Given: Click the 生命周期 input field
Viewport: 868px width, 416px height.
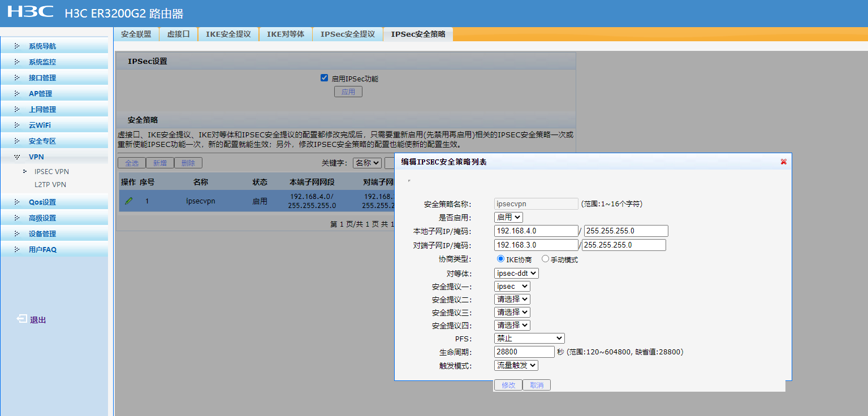Looking at the screenshot, I should [524, 352].
